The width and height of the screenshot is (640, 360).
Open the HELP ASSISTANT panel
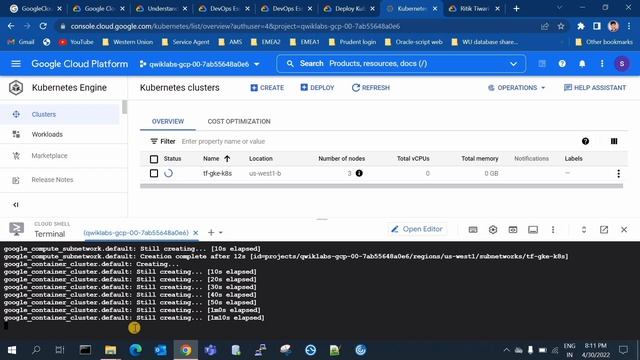point(595,88)
